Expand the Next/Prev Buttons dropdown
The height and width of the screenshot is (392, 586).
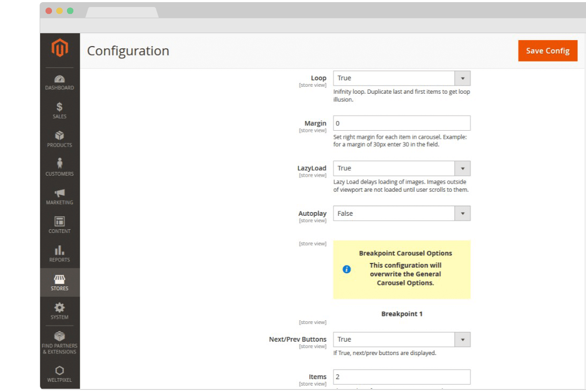[x=401, y=340]
